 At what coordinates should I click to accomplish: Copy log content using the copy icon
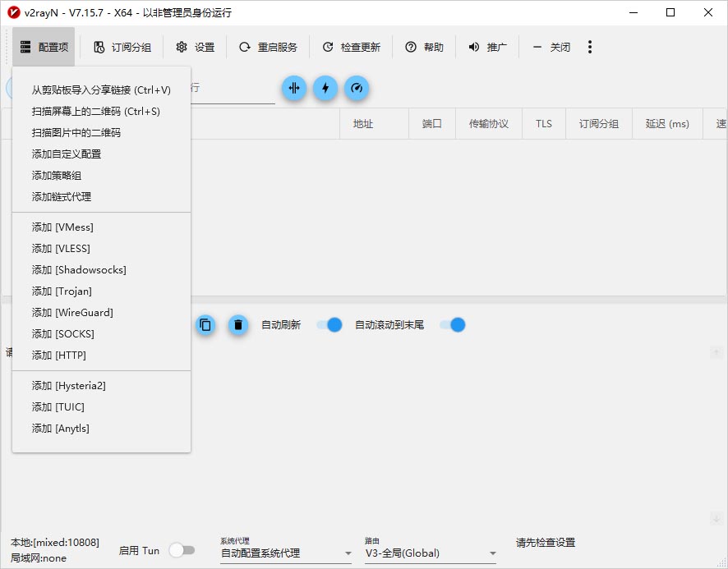pos(205,324)
